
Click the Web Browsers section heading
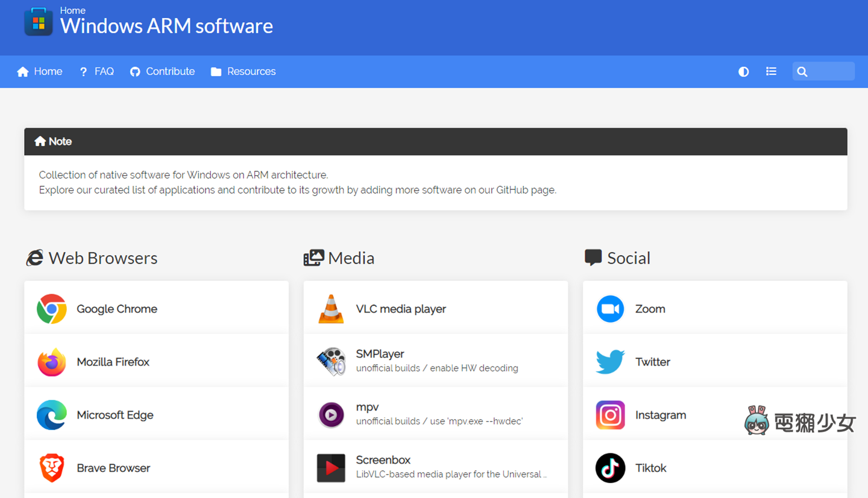coord(103,258)
